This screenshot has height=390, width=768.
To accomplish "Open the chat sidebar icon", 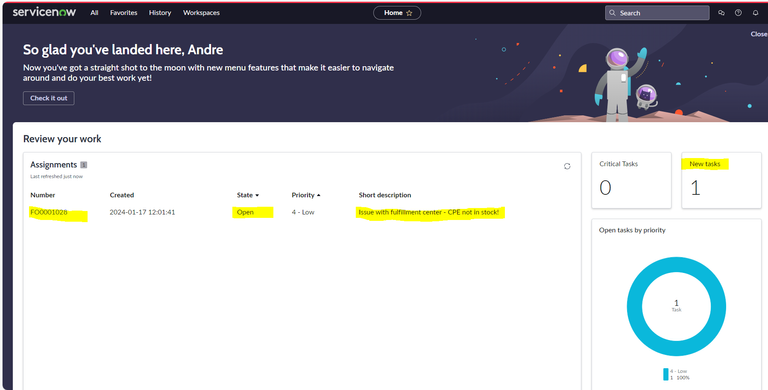I will 721,13.
